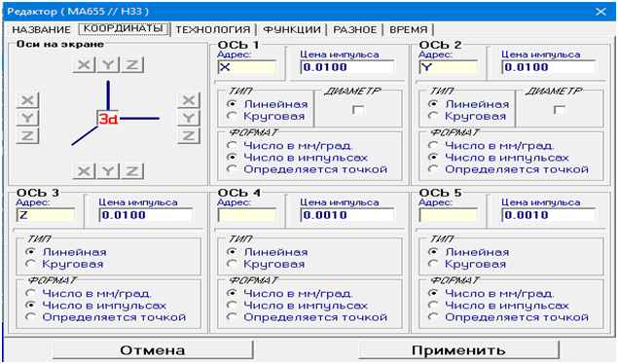Viewport: 618px width, 364px height.
Task: Choose Определяется точкой for ОСЬ 1
Action: point(308,169)
